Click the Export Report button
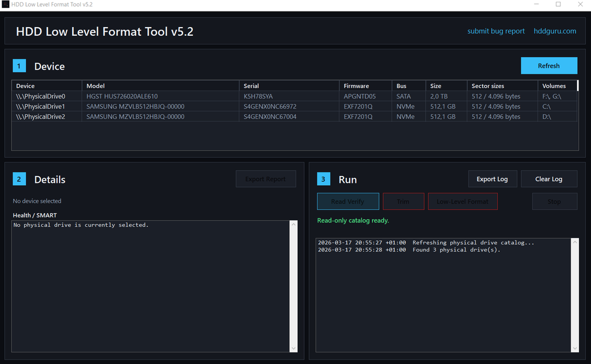The image size is (591, 364). (265, 179)
